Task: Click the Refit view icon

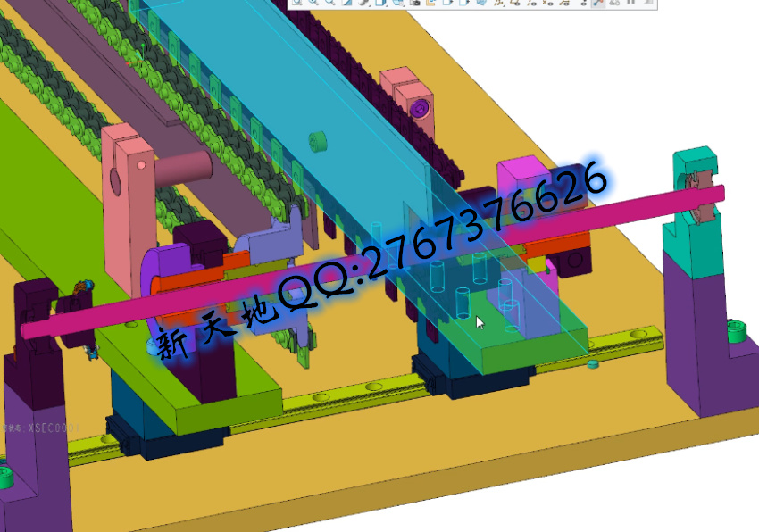Action: point(297,3)
